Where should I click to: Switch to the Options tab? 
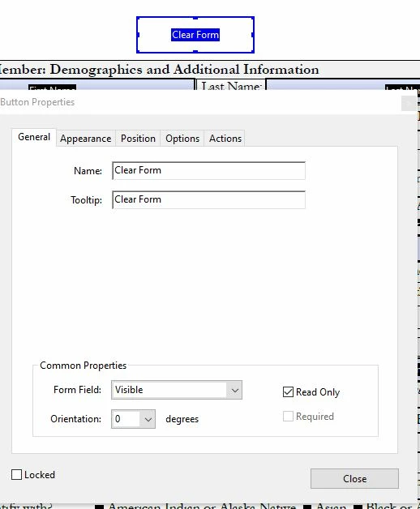point(182,139)
